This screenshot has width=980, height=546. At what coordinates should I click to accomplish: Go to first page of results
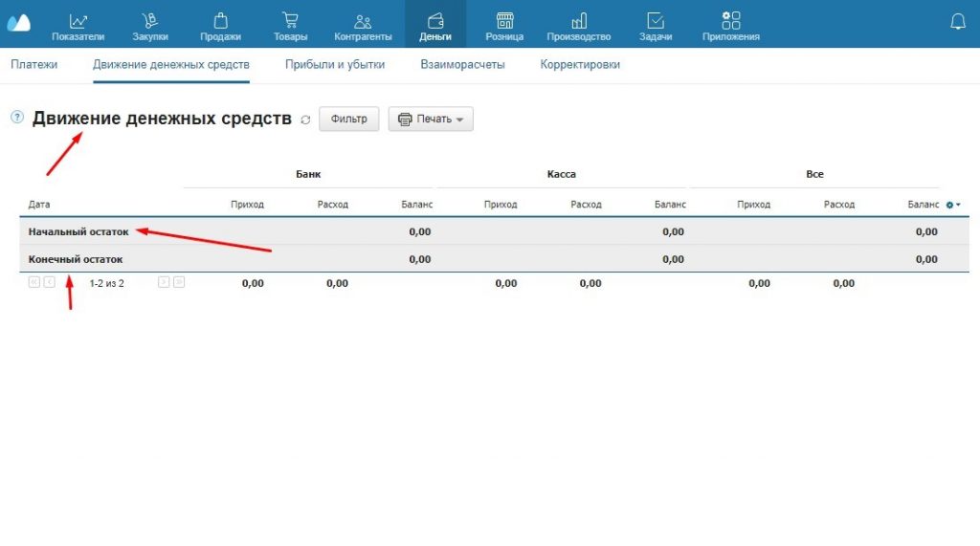pyautogui.click(x=33, y=282)
